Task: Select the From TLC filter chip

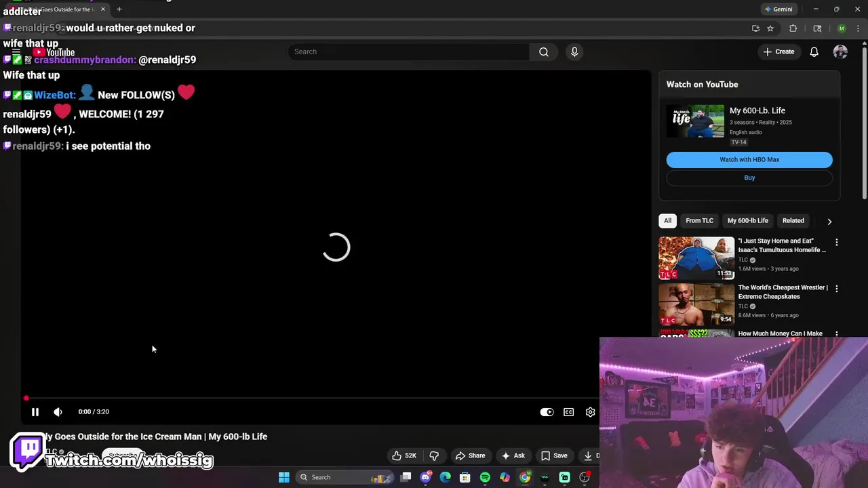Action: [699, 220]
